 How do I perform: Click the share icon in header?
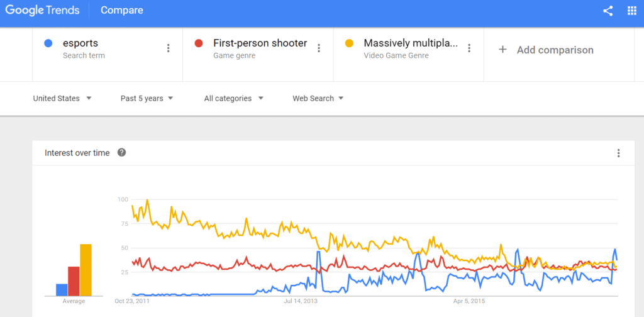coord(608,11)
